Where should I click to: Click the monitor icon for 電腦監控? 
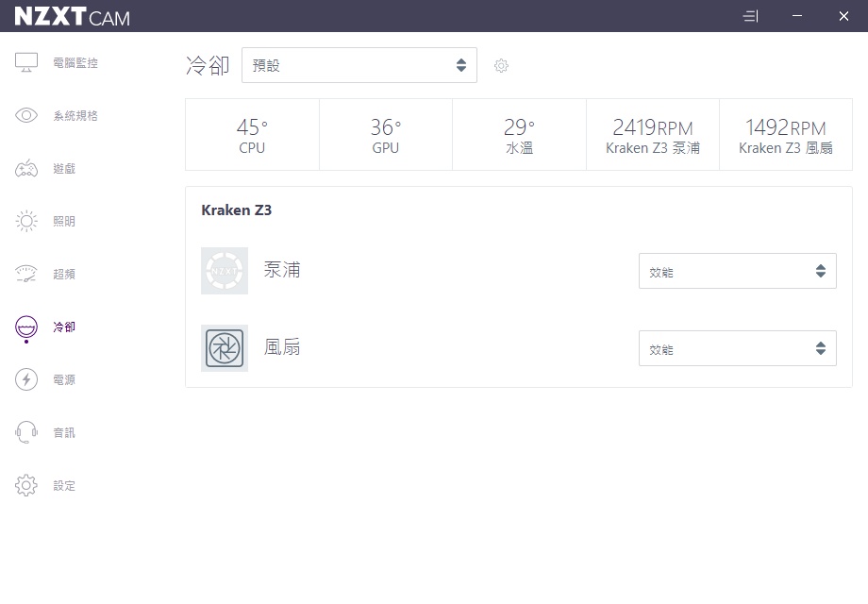(x=26, y=62)
